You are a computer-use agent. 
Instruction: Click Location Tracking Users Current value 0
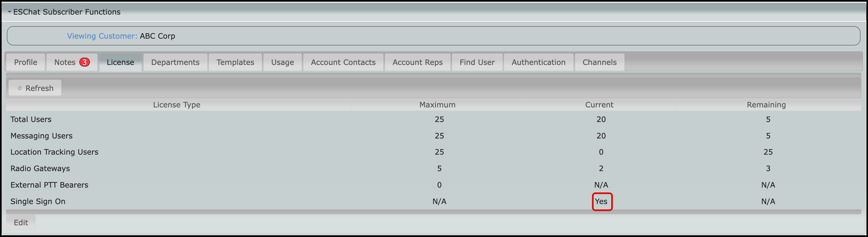pos(601,152)
